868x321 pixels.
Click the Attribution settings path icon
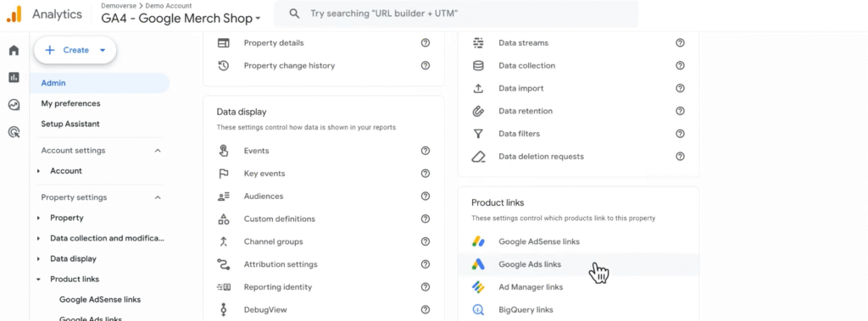(223, 264)
